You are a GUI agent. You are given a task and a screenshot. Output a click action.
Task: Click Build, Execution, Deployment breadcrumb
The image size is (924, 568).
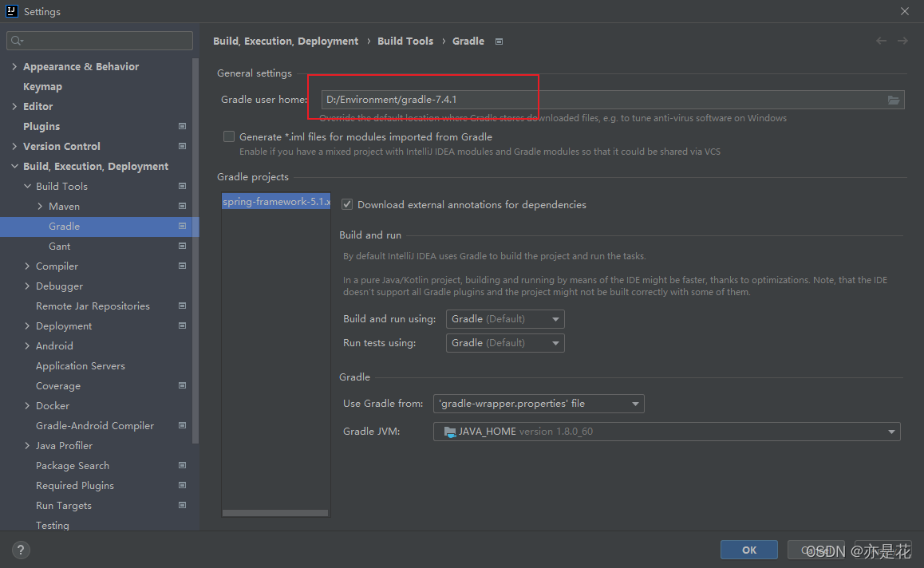pyautogui.click(x=286, y=41)
